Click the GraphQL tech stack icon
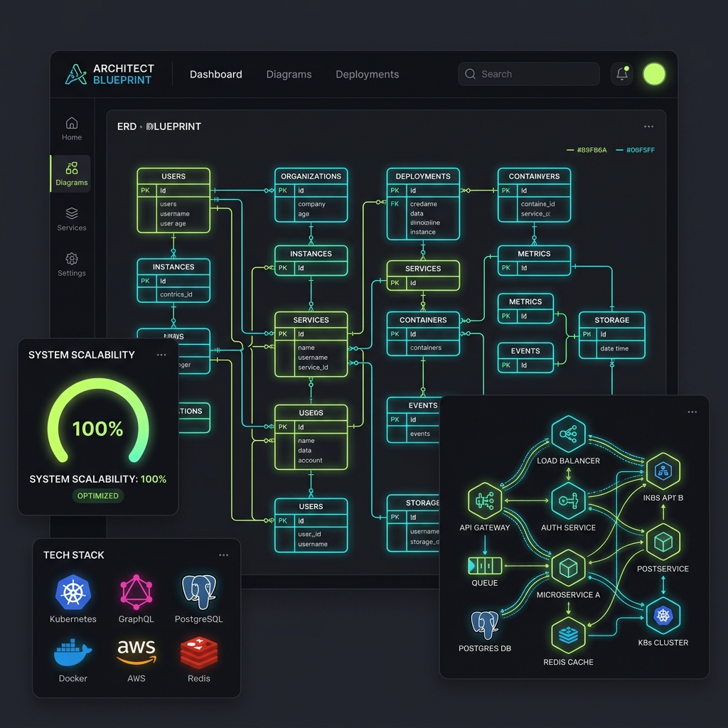The image size is (728, 728). point(136,592)
